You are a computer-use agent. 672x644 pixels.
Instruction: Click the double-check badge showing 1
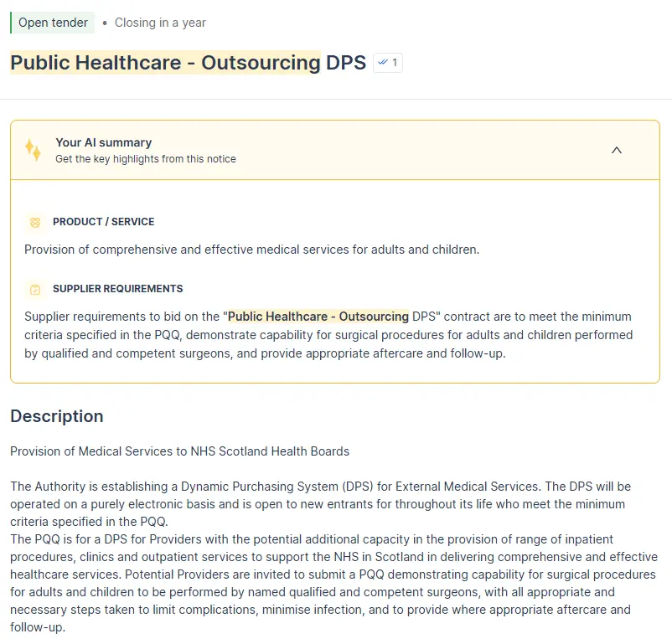click(388, 63)
